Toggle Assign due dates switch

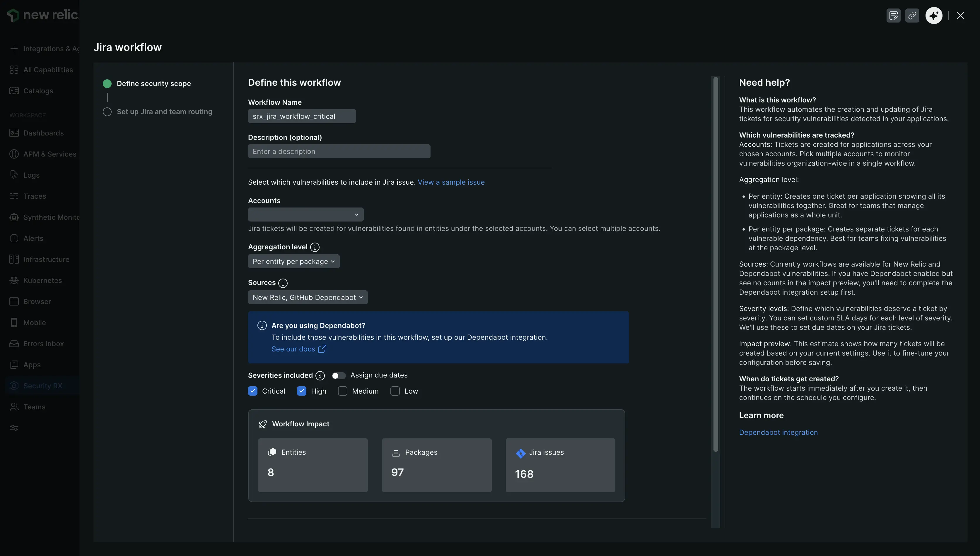coord(339,376)
